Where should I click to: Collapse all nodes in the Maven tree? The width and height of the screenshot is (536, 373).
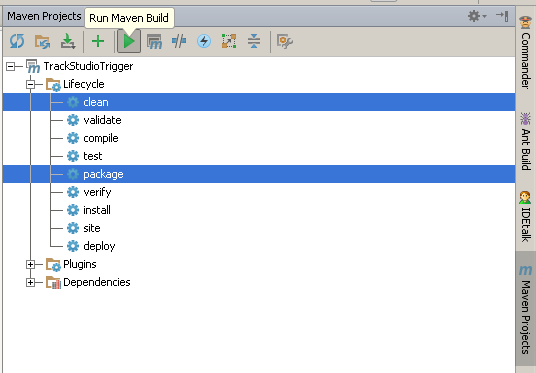(254, 41)
